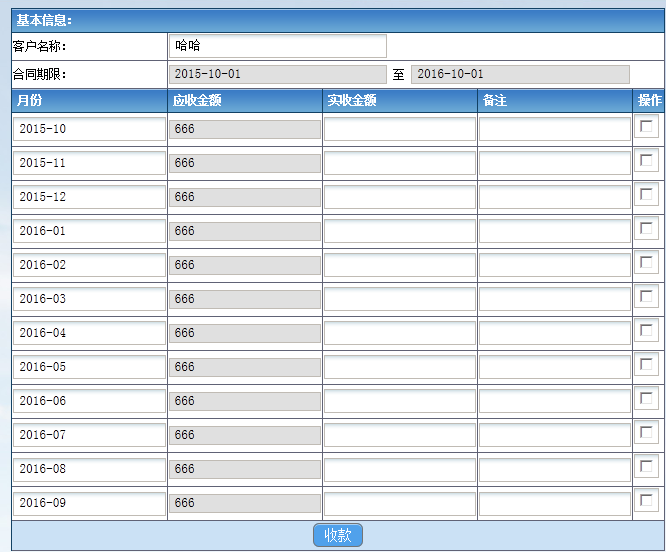This screenshot has width=666, height=552.
Task: Click the 备注 input for 2015-10
Action: 555,129
